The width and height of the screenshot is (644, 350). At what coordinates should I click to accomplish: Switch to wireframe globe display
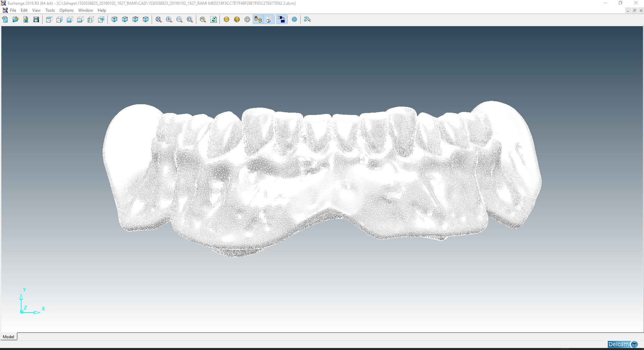point(247,19)
